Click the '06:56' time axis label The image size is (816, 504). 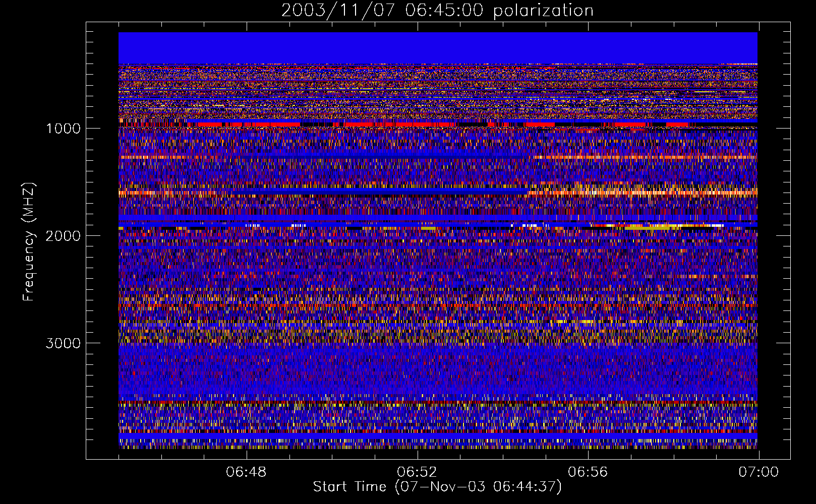click(x=588, y=472)
